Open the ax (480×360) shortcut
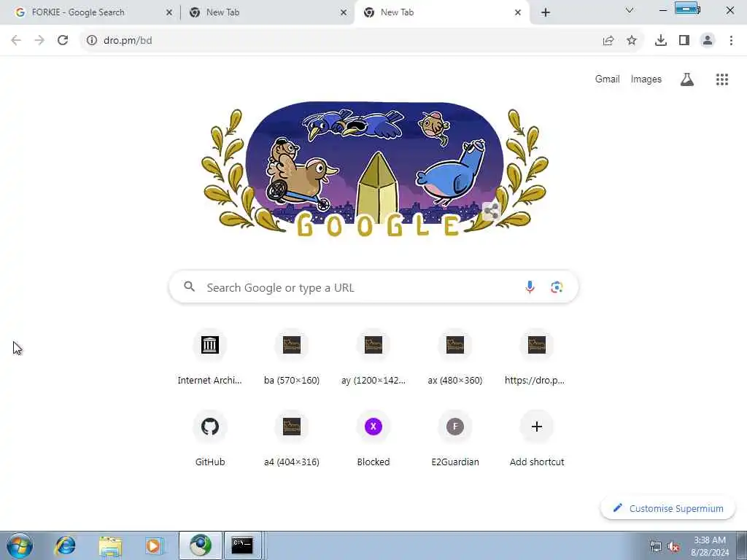 click(455, 357)
